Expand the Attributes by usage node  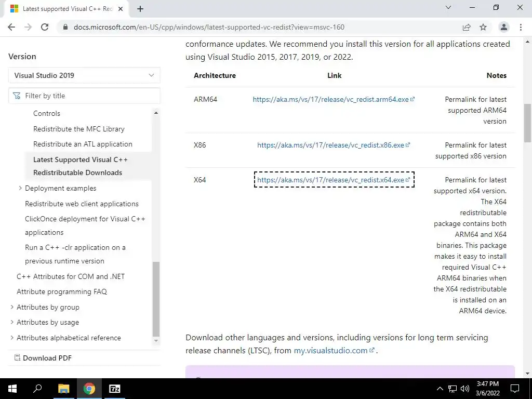[x=12, y=322]
